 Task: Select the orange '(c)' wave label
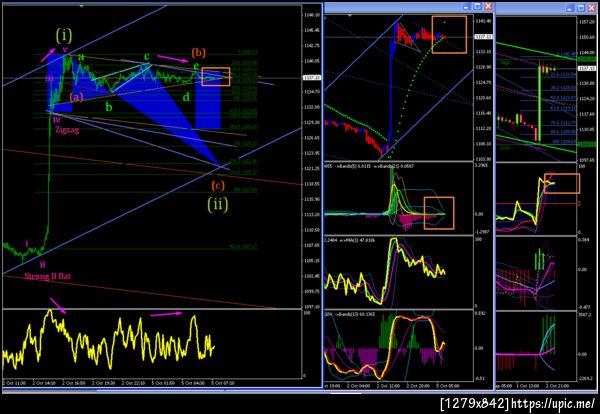tap(217, 186)
